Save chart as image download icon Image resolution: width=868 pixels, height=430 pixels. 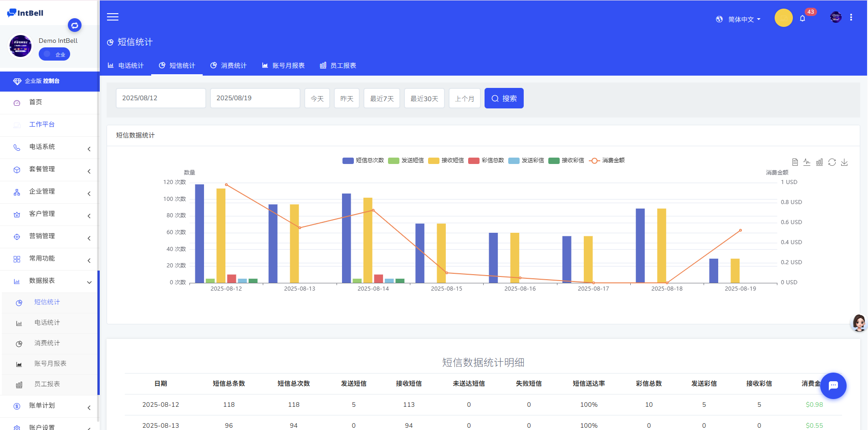[844, 162]
